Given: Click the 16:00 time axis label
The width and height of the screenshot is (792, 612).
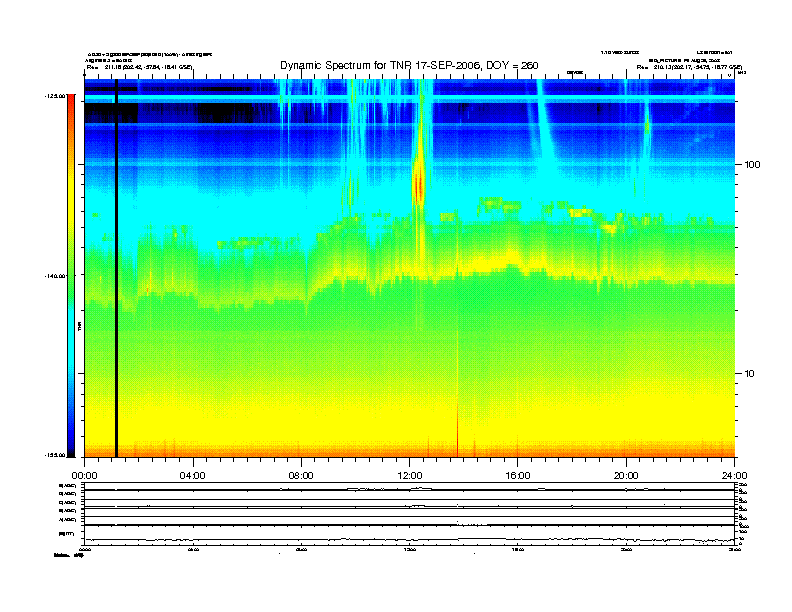Looking at the screenshot, I should [518, 476].
